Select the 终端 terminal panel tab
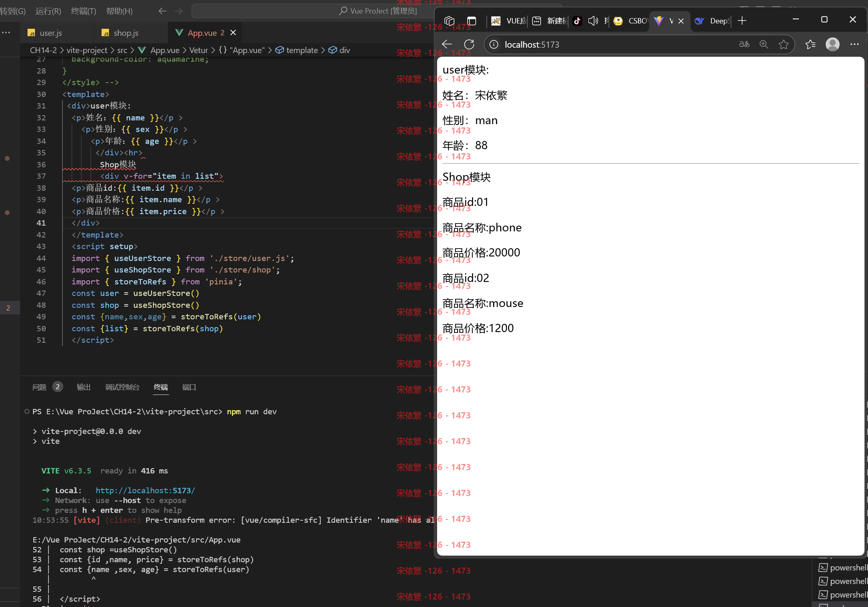 (x=161, y=387)
